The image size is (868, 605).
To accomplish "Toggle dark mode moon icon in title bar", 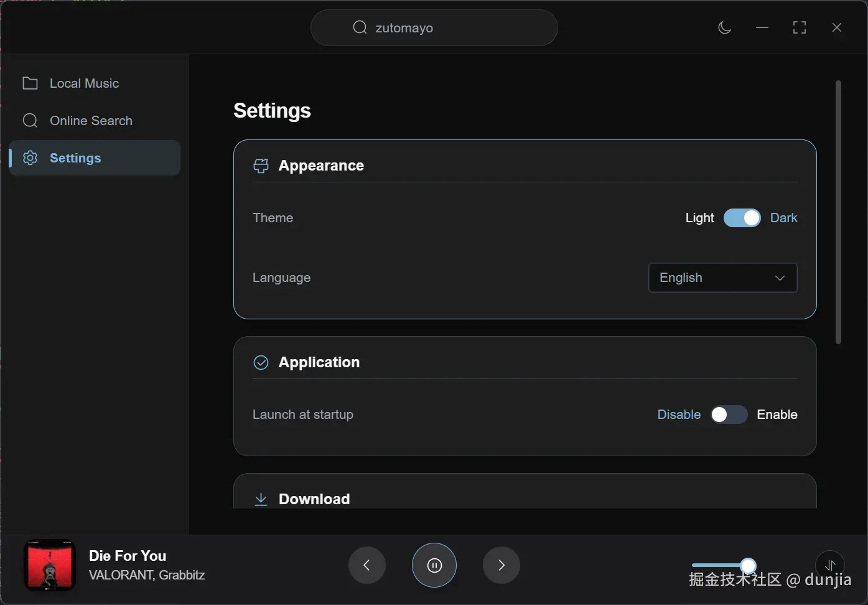I will [x=724, y=28].
